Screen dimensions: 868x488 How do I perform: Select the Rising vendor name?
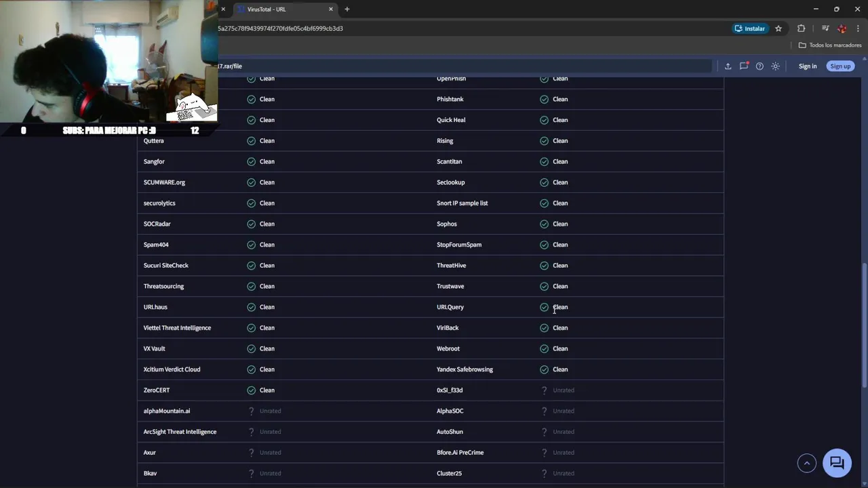pos(445,140)
